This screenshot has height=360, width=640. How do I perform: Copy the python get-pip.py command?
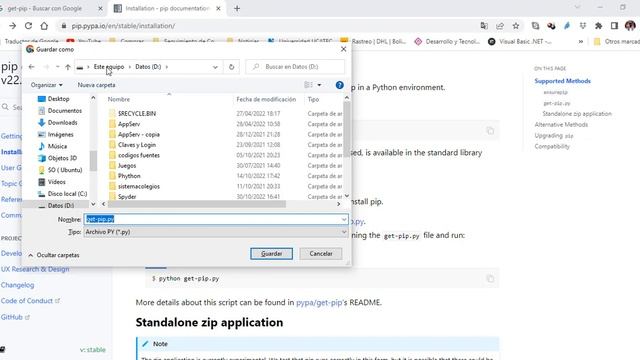(490, 279)
